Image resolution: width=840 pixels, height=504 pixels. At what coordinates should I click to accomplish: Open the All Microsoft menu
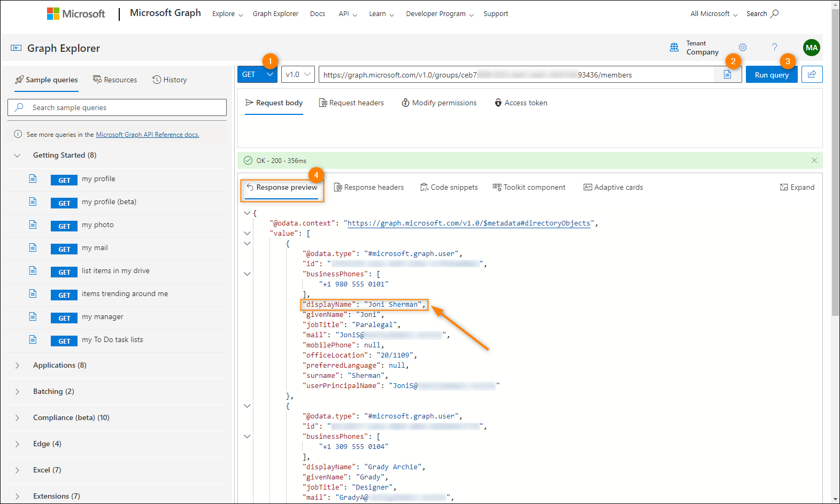[x=714, y=14]
